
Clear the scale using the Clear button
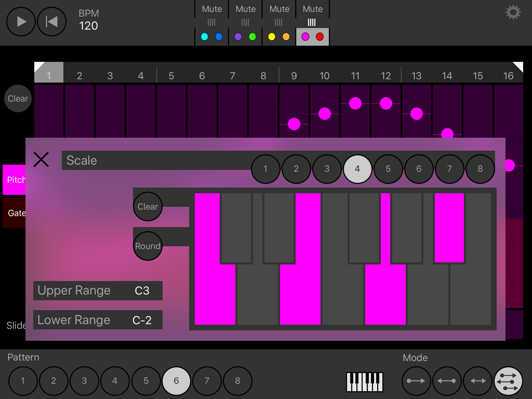tap(147, 206)
